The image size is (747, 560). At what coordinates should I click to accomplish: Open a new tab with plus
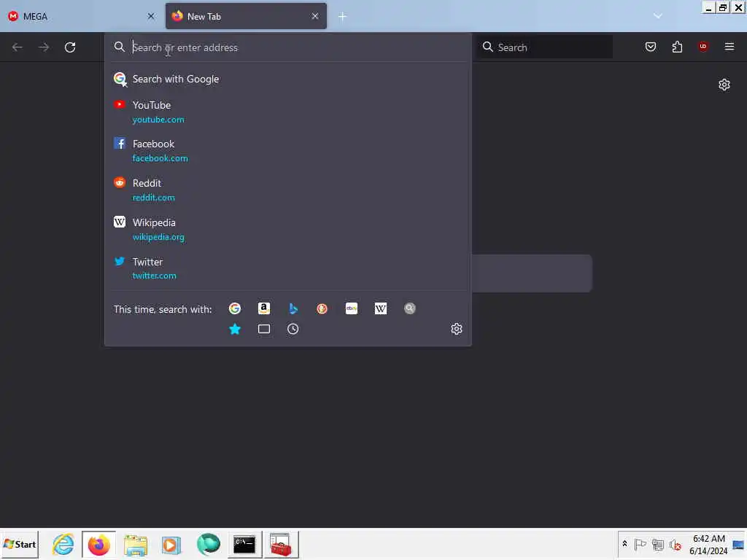click(343, 16)
